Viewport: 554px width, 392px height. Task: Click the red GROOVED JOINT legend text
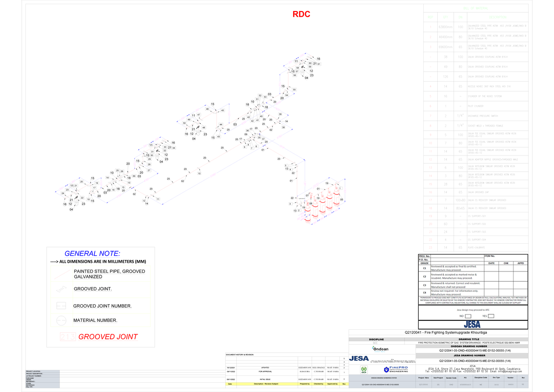(x=108, y=337)
